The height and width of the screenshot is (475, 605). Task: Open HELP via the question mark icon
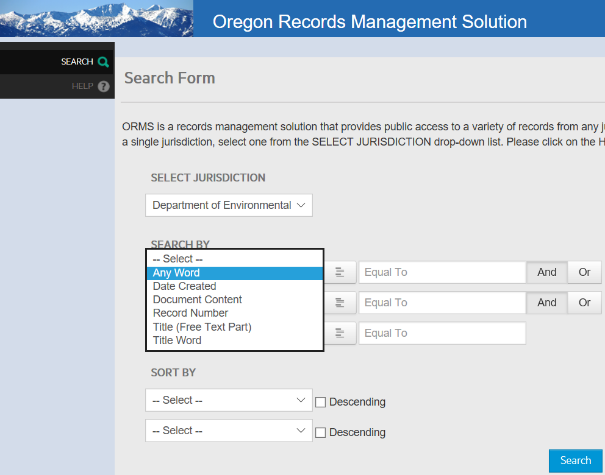click(x=103, y=87)
